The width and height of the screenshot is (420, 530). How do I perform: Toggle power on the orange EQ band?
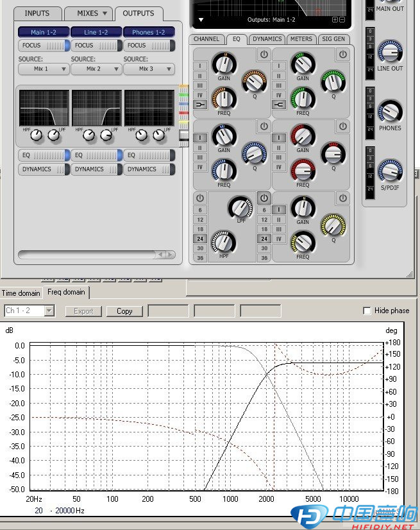(x=264, y=55)
